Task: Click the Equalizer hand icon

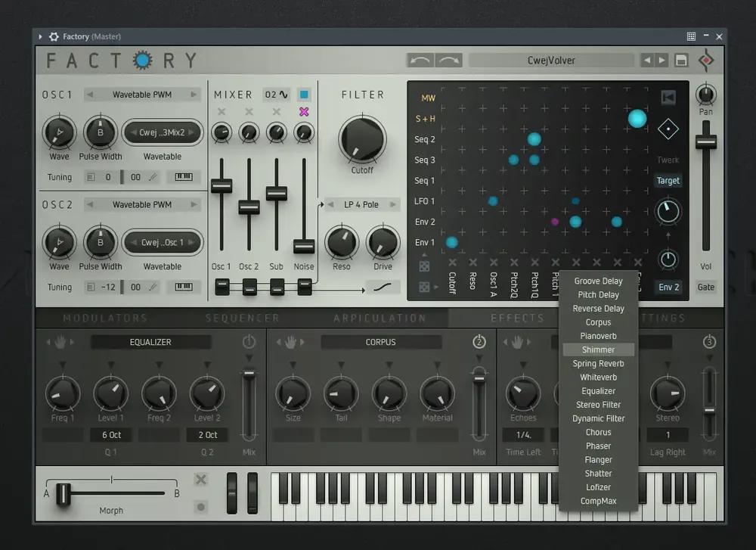Action: (x=60, y=342)
